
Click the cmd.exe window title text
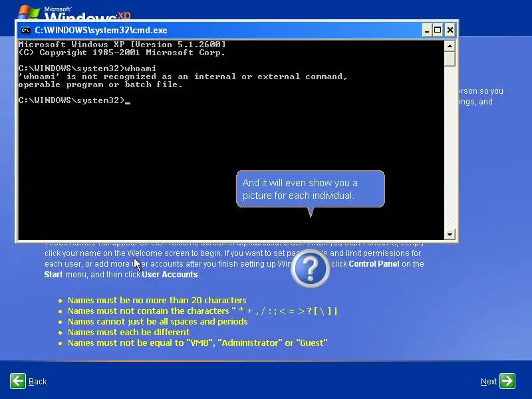pos(101,30)
